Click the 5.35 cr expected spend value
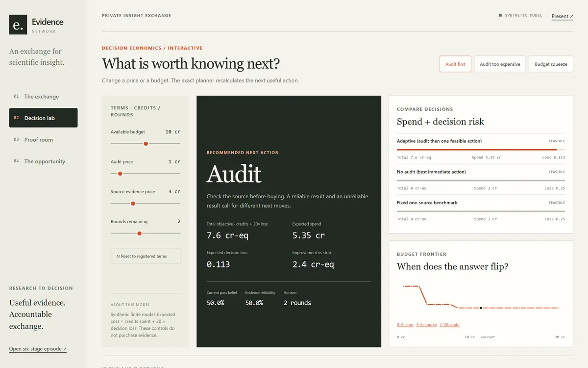 pyautogui.click(x=309, y=236)
